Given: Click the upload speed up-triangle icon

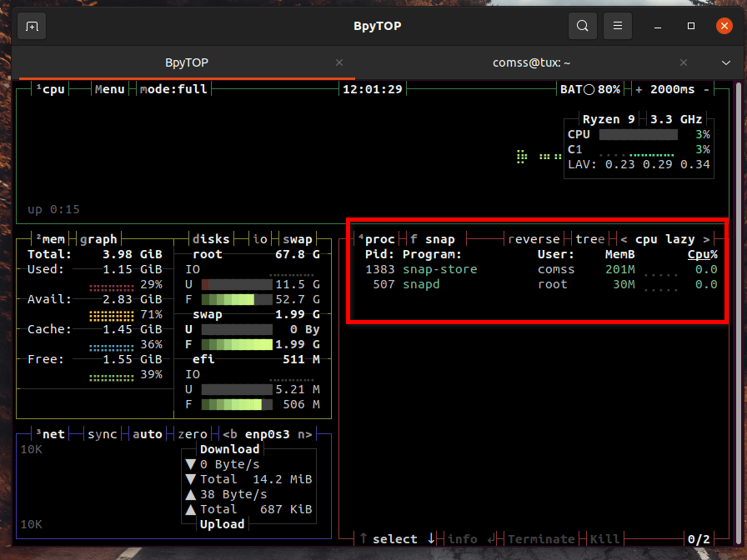Looking at the screenshot, I should point(191,494).
